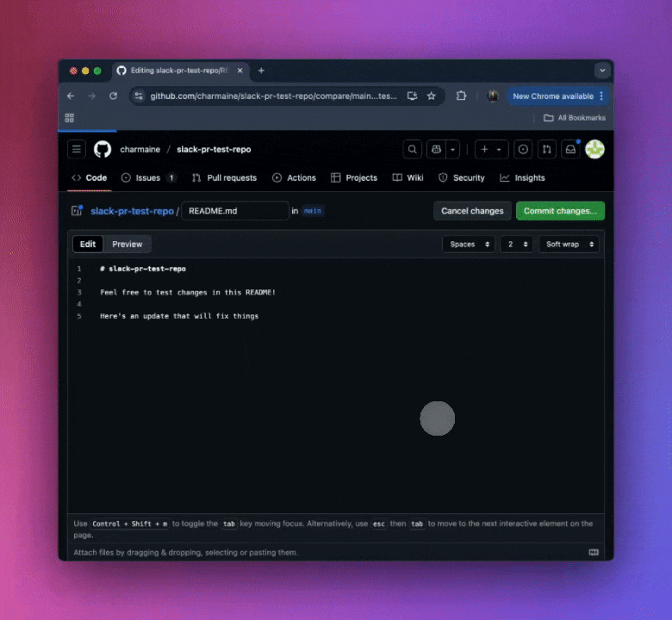Click the main branch label
This screenshot has height=620, width=672.
313,211
